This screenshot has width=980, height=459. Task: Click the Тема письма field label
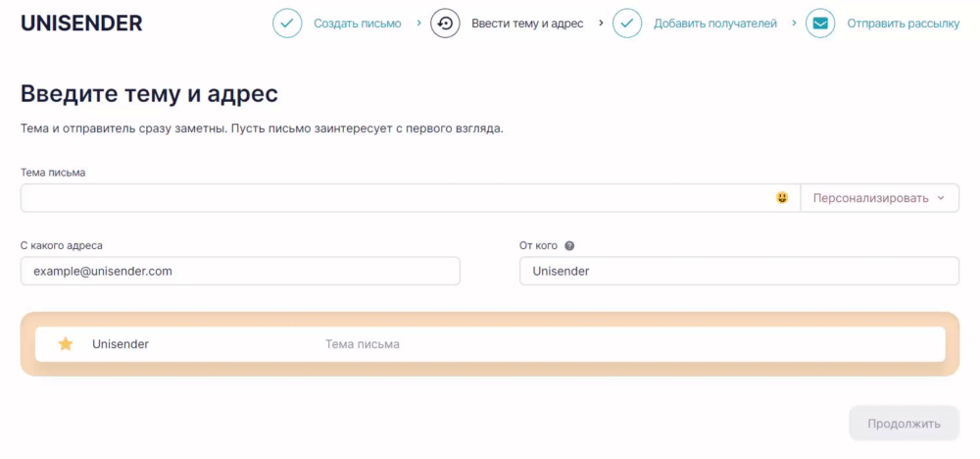pos(53,173)
